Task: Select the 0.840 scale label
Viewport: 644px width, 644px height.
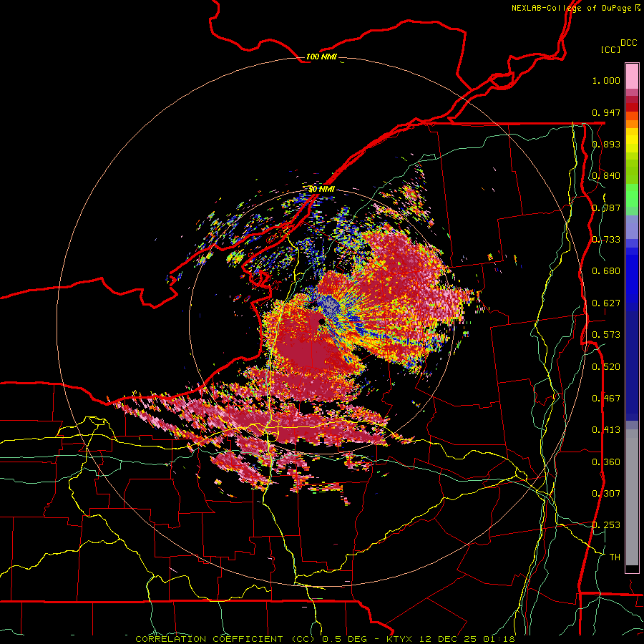Action: tap(606, 176)
